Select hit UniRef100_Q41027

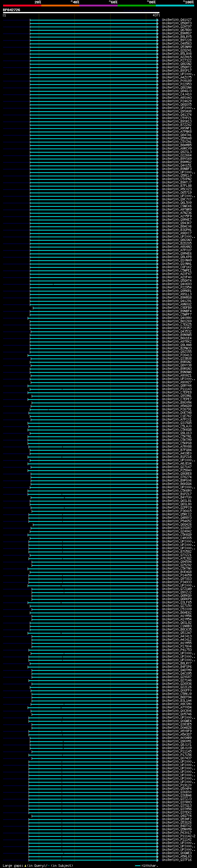176,20
